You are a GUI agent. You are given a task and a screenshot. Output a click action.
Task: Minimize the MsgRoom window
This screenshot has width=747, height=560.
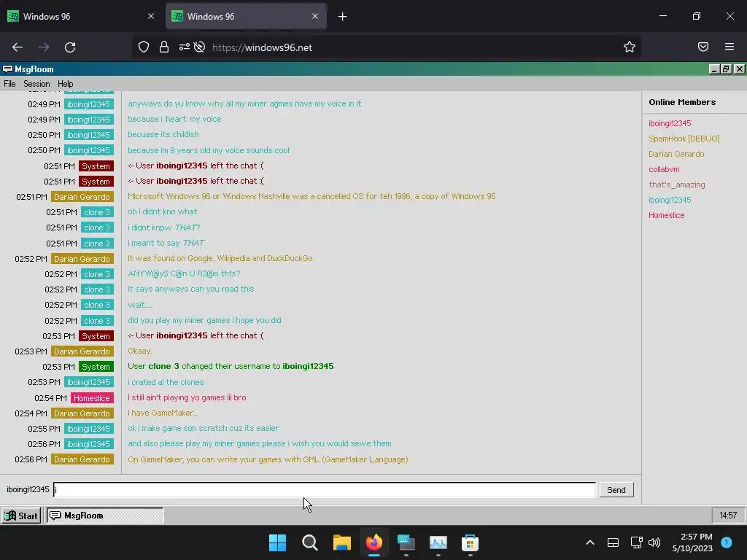[x=713, y=69]
